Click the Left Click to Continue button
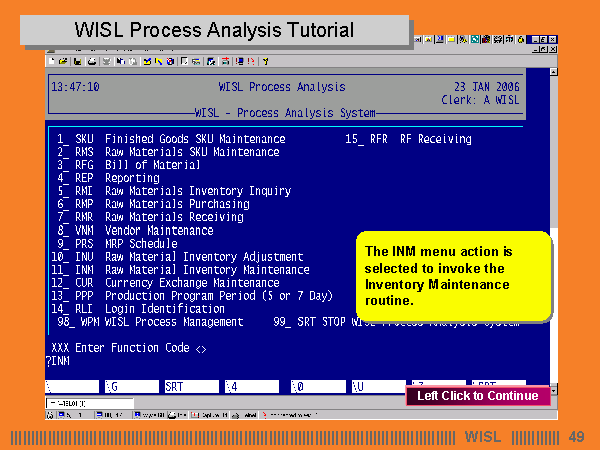This screenshot has width=600, height=450. coord(477,395)
